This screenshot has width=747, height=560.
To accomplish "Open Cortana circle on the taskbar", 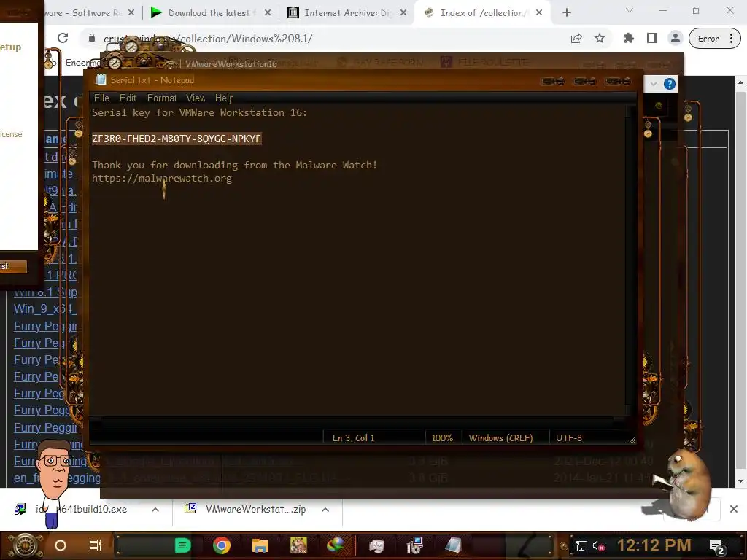I will pos(61,545).
